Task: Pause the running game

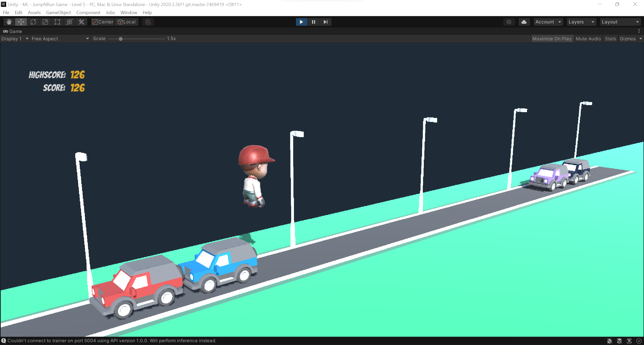Action: tap(313, 22)
